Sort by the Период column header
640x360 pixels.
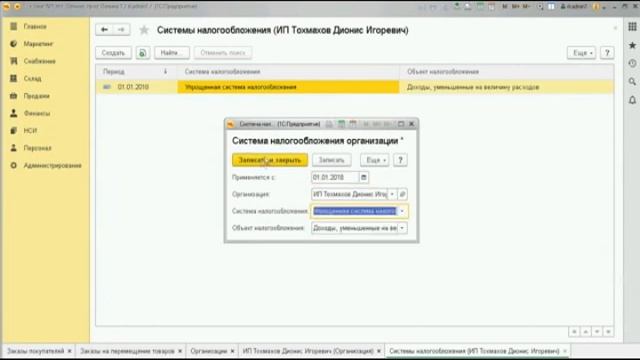pos(136,72)
